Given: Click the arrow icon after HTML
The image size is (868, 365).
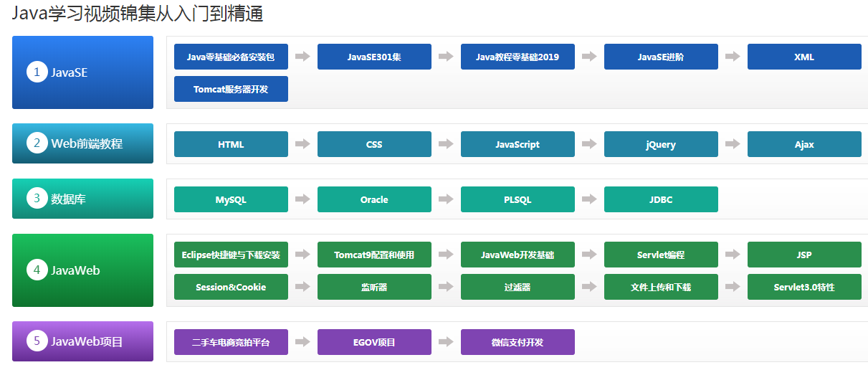Looking at the screenshot, I should [x=302, y=144].
